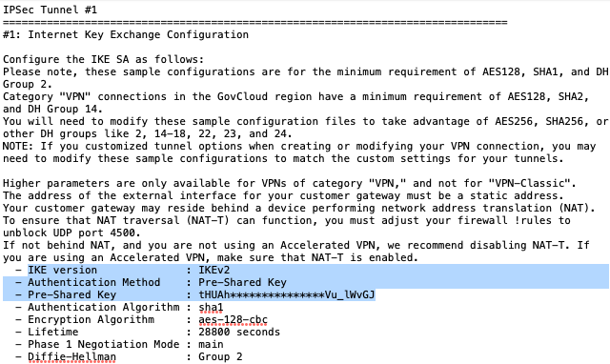Click the line starting 'The address of the external'
The image size is (610, 364).
[283, 195]
